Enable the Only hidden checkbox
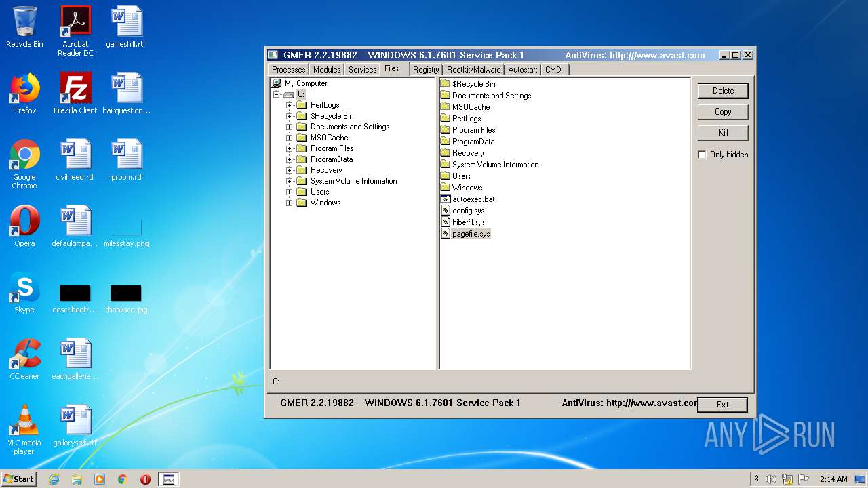Image resolution: width=868 pixels, height=488 pixels. (x=703, y=155)
